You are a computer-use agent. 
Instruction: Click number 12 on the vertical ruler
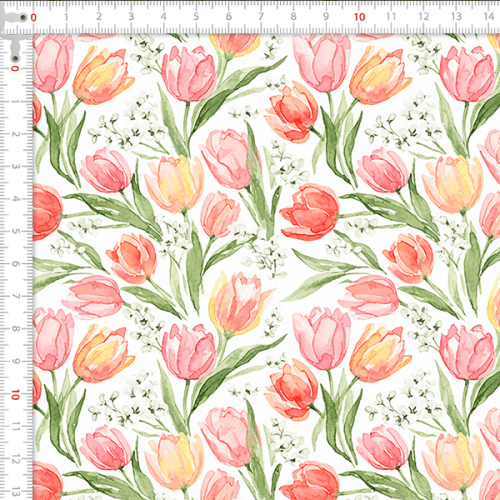coord(16,460)
